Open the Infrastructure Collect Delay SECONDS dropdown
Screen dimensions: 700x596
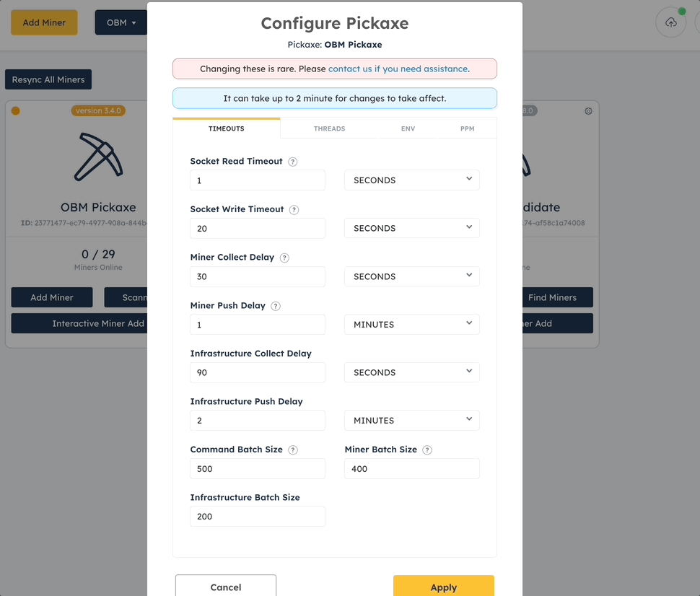pos(411,372)
